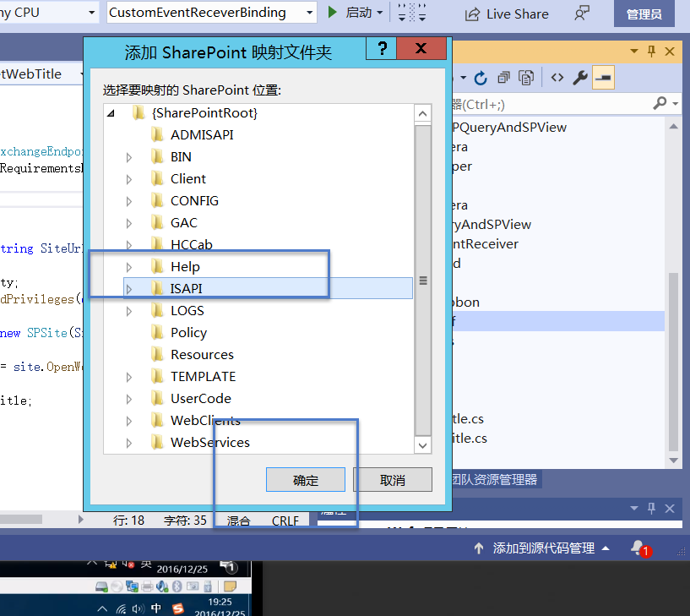Expand the GAC folder node

coord(129,223)
